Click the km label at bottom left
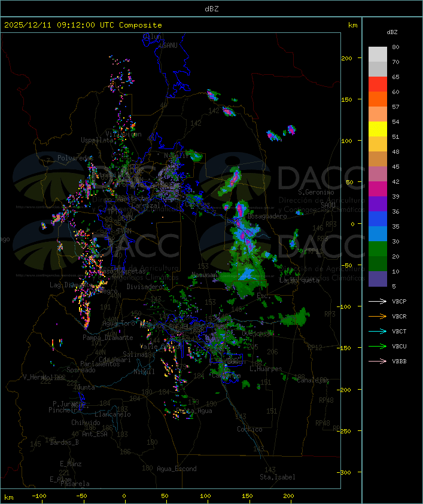Screen dimensions: 423x504 click(8, 497)
